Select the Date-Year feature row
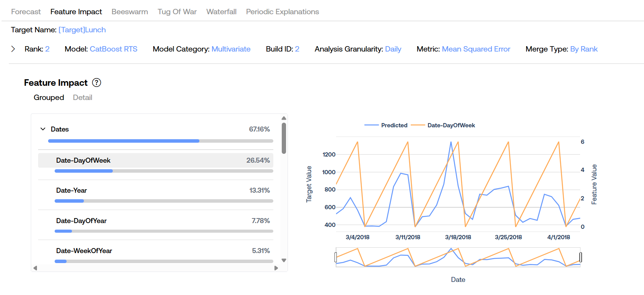This screenshot has height=295, width=644. (156, 190)
